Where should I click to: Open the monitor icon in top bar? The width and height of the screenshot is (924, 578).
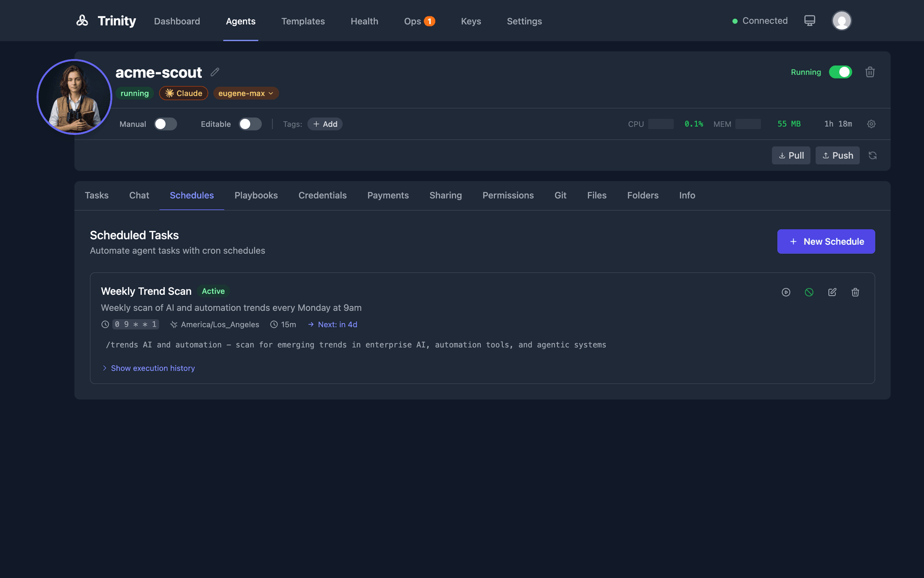click(x=809, y=21)
